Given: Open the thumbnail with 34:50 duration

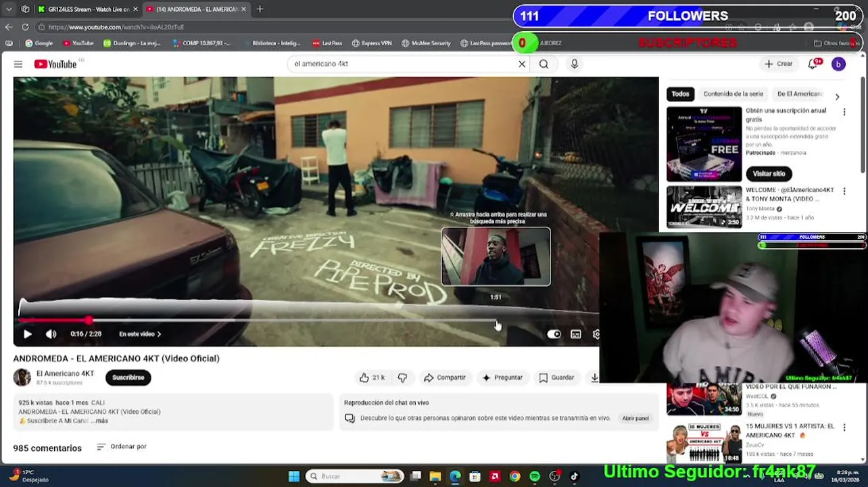Looking at the screenshot, I should coord(704,398).
